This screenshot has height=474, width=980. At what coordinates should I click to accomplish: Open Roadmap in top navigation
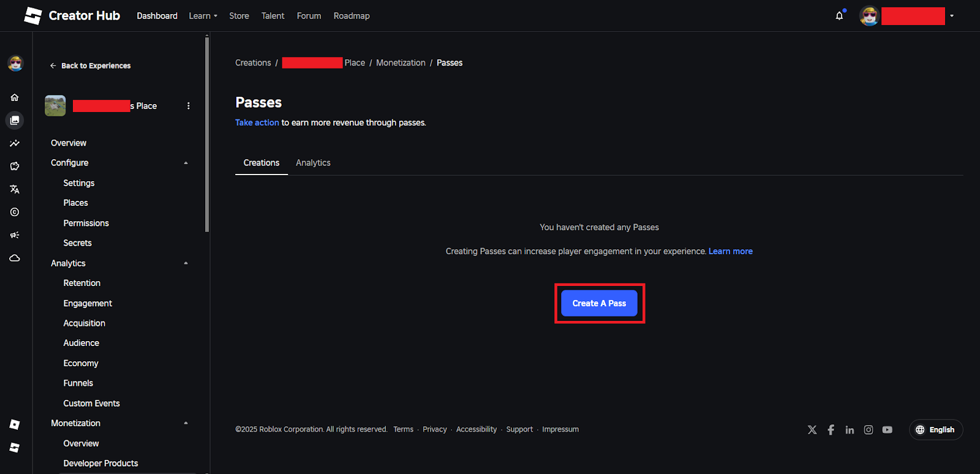point(352,16)
